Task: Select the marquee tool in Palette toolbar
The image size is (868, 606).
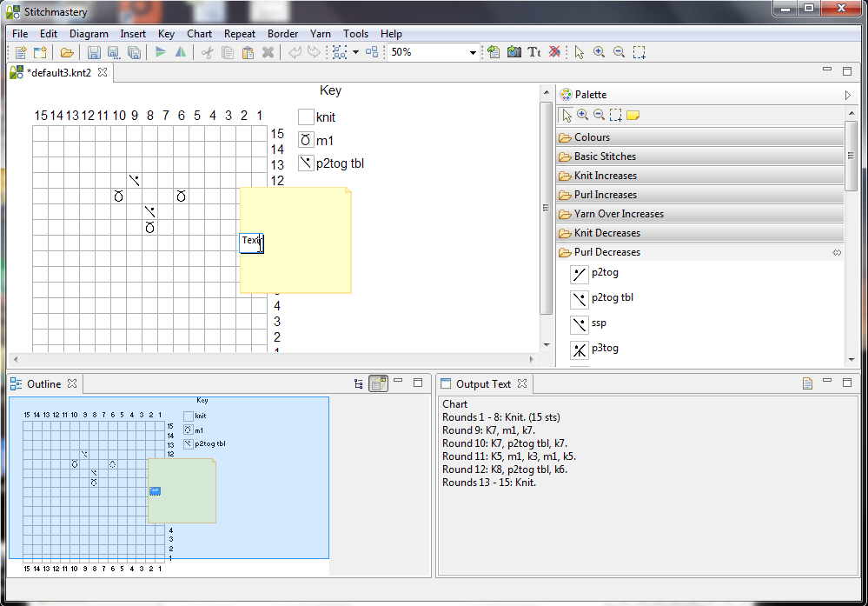Action: pyautogui.click(x=616, y=115)
